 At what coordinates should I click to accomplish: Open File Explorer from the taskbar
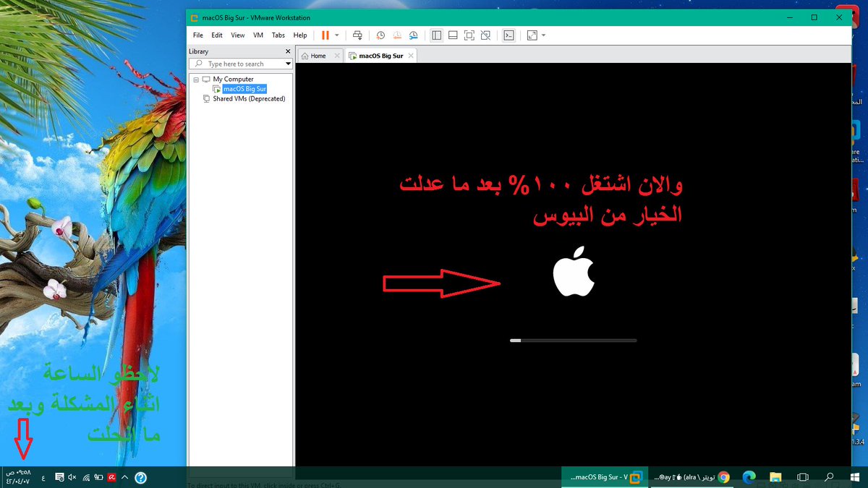tap(775, 477)
